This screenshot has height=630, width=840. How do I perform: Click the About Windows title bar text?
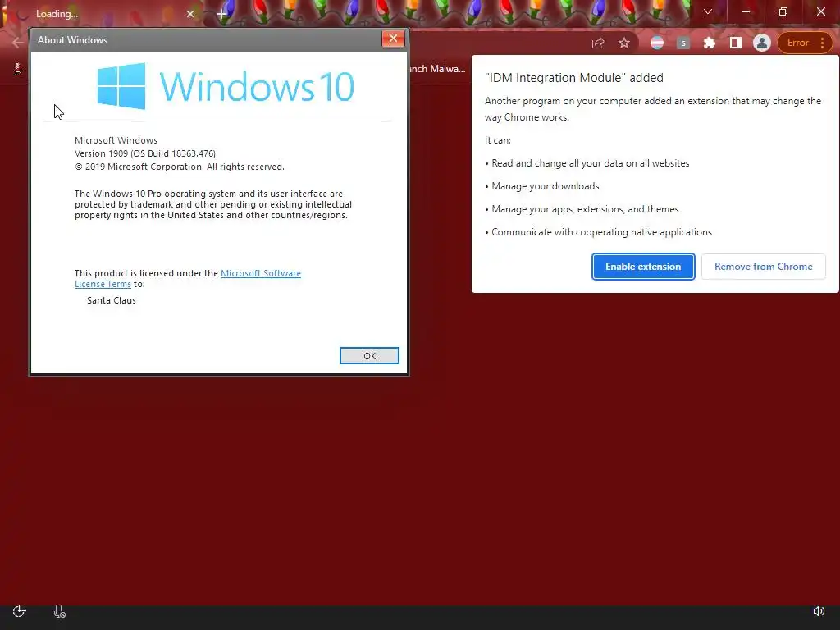coord(72,40)
